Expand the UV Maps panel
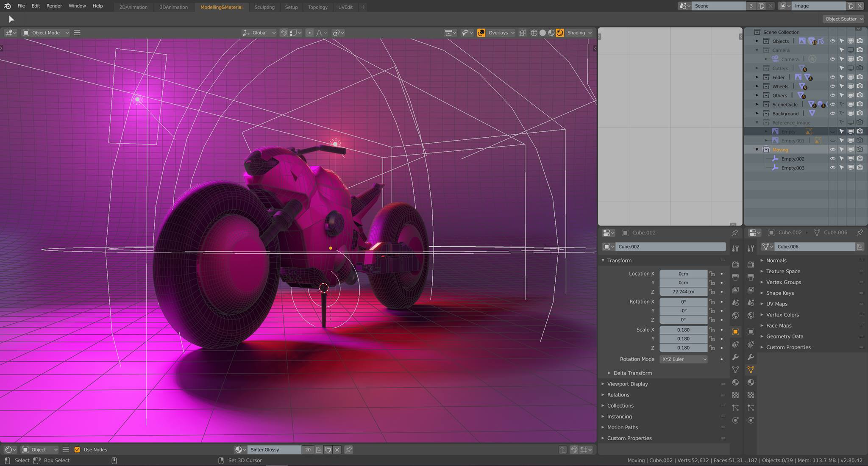 762,304
